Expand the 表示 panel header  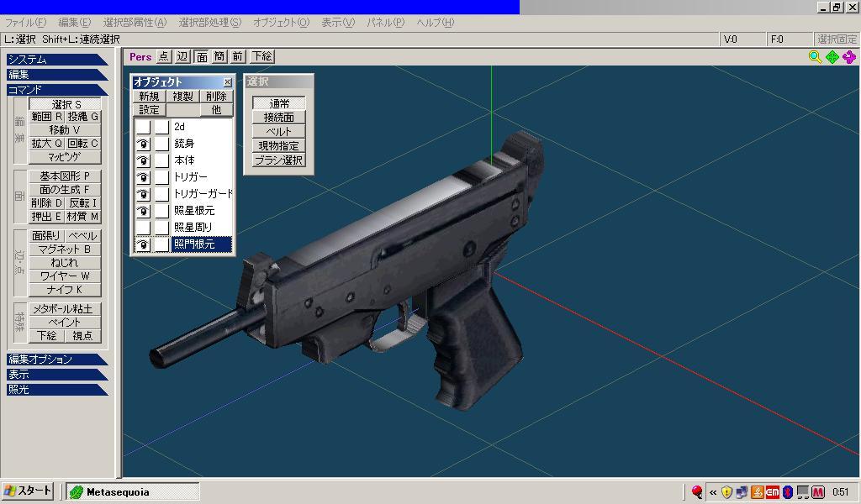point(57,374)
